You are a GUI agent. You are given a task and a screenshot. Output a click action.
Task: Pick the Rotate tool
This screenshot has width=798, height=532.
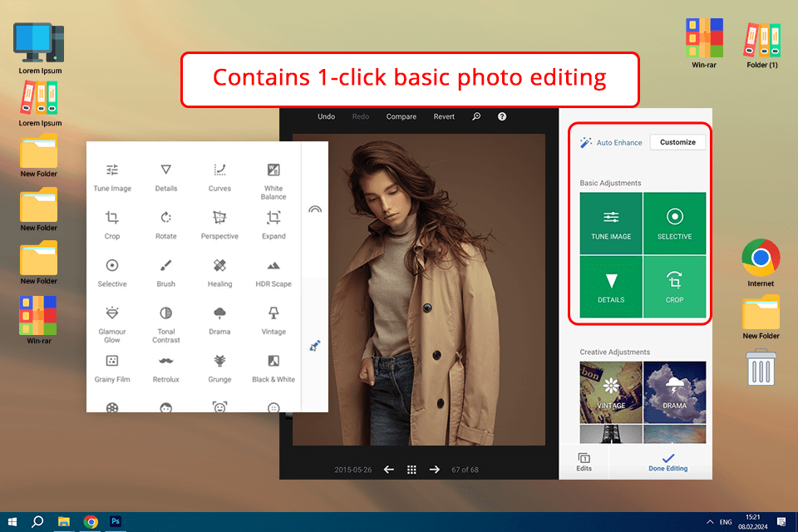(x=166, y=225)
